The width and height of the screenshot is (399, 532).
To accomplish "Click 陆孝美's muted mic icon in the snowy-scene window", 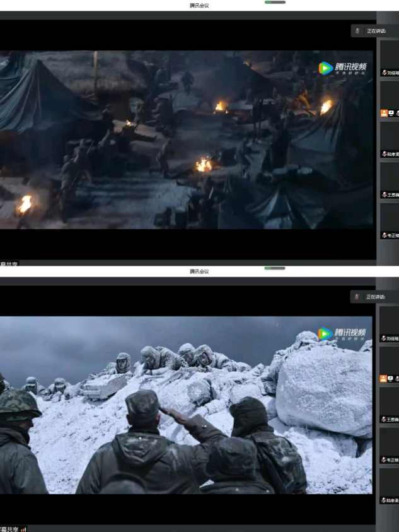I will 383,500.
